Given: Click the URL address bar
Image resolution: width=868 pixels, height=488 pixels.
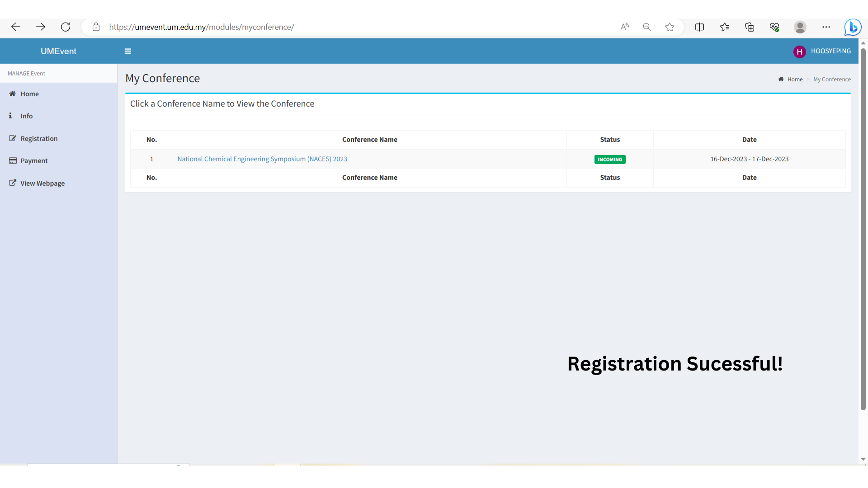Looking at the screenshot, I should coord(316,27).
